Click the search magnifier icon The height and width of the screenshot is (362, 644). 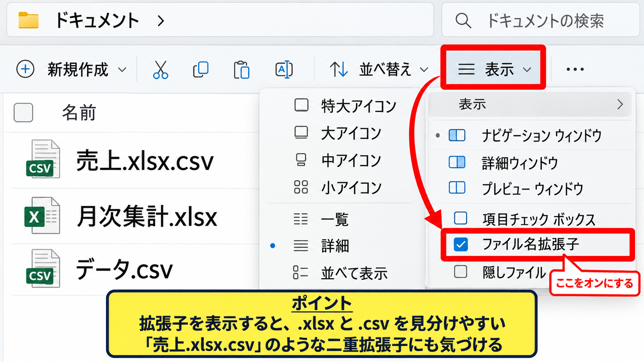coord(463,20)
